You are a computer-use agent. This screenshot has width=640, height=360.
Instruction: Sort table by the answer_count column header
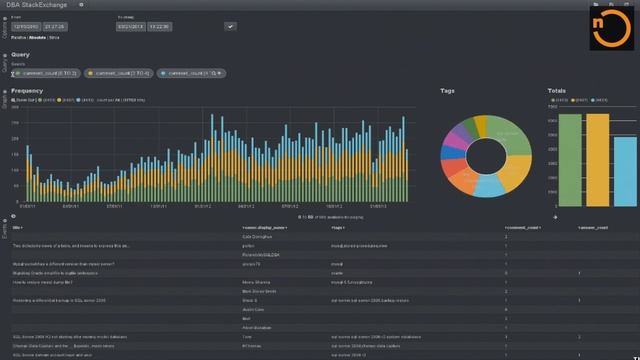click(x=593, y=228)
